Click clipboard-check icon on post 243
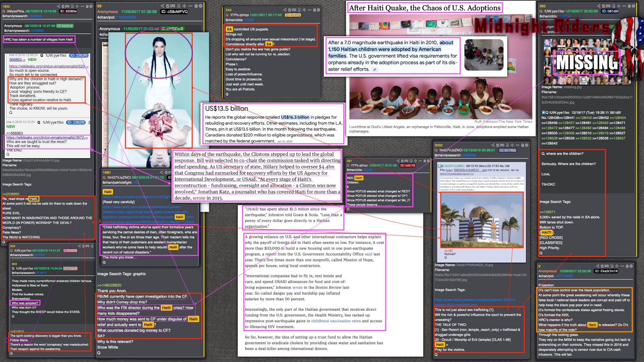Screen dimensions: 644x362 [x=289, y=10]
